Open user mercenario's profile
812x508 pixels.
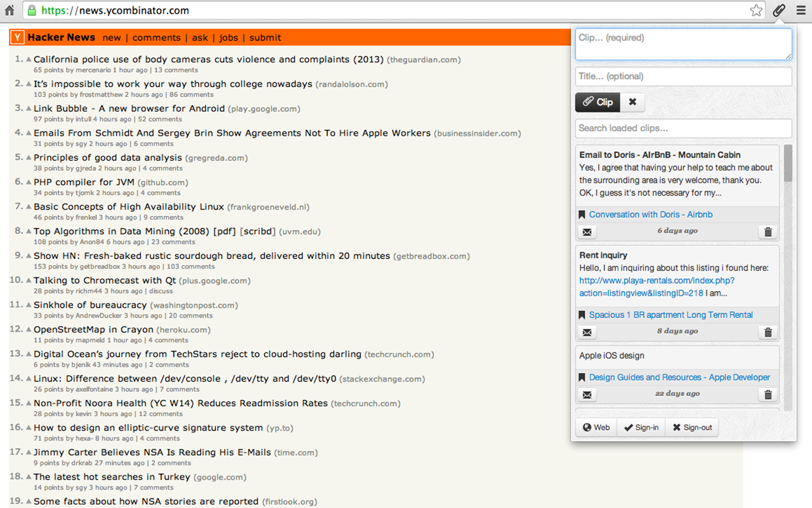pyautogui.click(x=93, y=70)
